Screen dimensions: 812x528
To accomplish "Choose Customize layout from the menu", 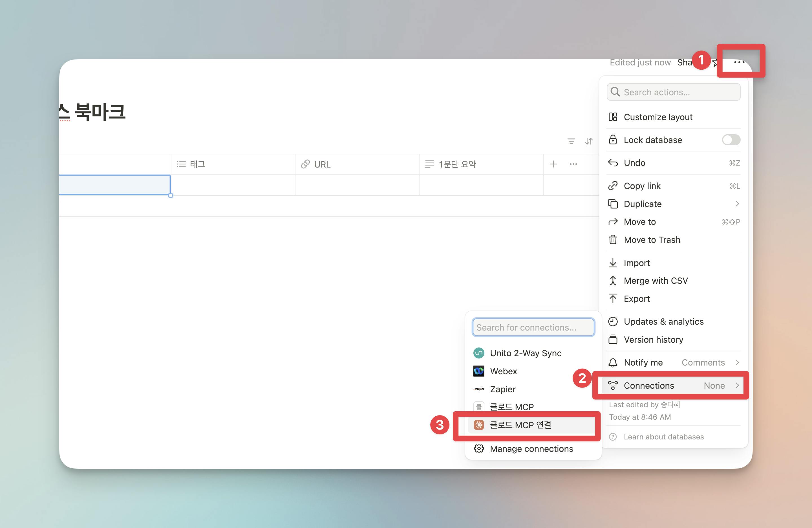I will (658, 117).
